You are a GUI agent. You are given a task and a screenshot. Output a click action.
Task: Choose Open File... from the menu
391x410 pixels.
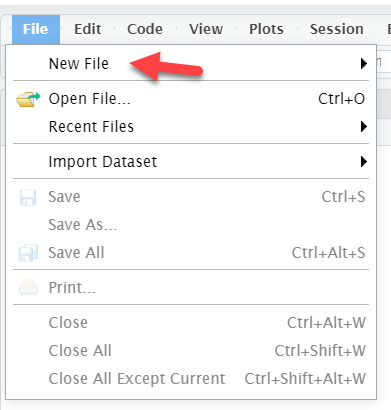[x=191, y=99]
